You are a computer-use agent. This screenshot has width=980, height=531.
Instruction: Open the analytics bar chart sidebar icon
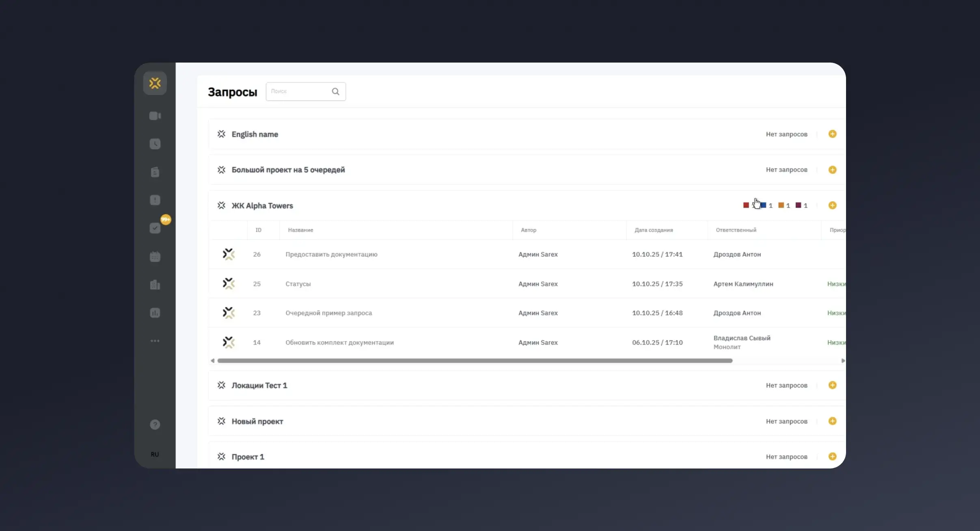155,313
